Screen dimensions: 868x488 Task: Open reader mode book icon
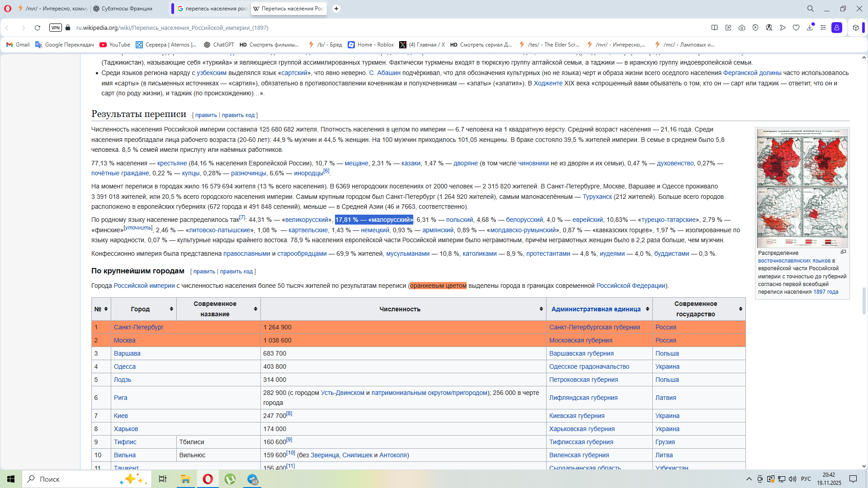(714, 28)
